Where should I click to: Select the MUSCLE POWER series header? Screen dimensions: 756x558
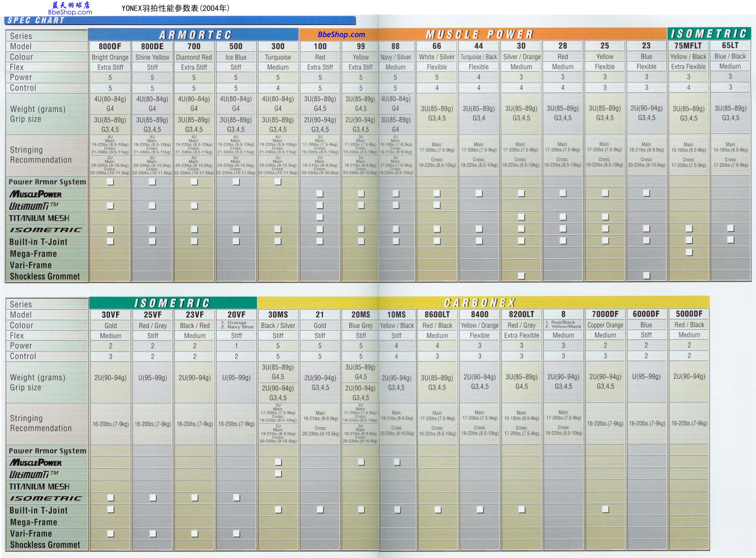[x=479, y=34]
